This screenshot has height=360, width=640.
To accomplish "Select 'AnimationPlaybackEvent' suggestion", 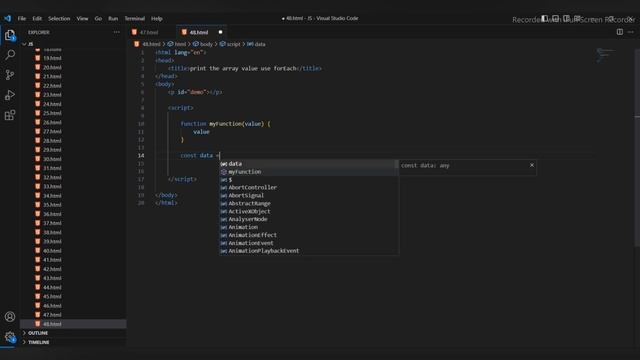I will (x=309, y=251).
